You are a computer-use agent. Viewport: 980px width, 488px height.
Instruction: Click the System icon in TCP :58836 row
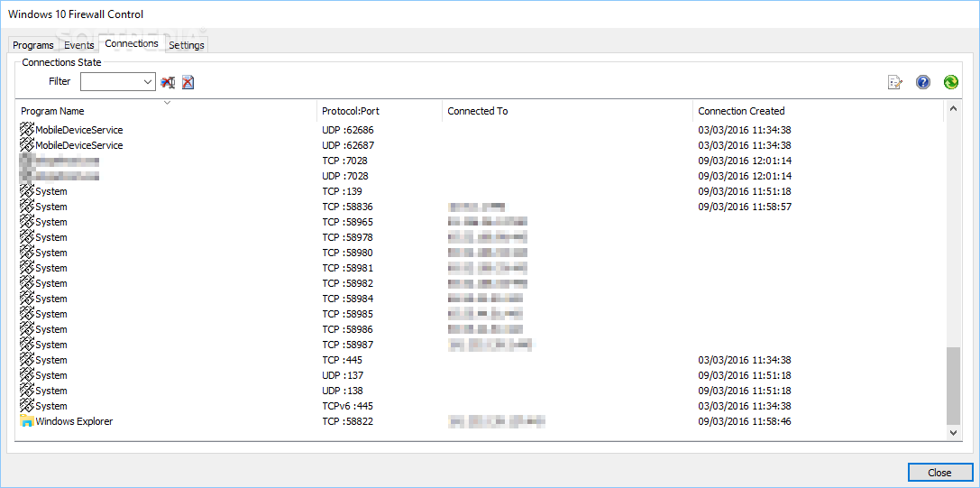pos(27,207)
